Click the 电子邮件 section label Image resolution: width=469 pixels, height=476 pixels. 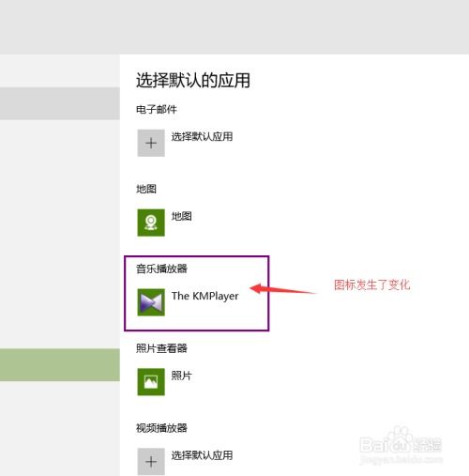(x=157, y=109)
